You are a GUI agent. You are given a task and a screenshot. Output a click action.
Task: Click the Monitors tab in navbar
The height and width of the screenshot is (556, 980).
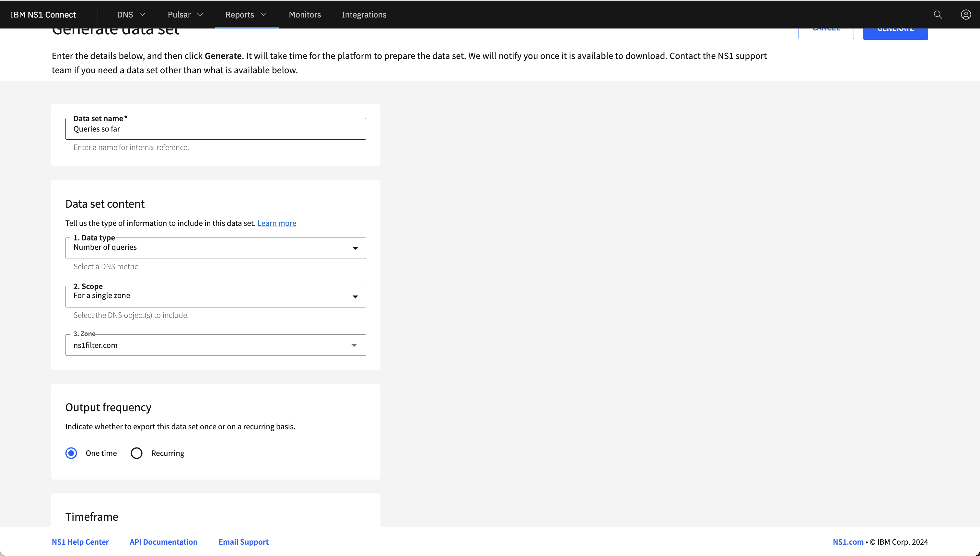(305, 15)
